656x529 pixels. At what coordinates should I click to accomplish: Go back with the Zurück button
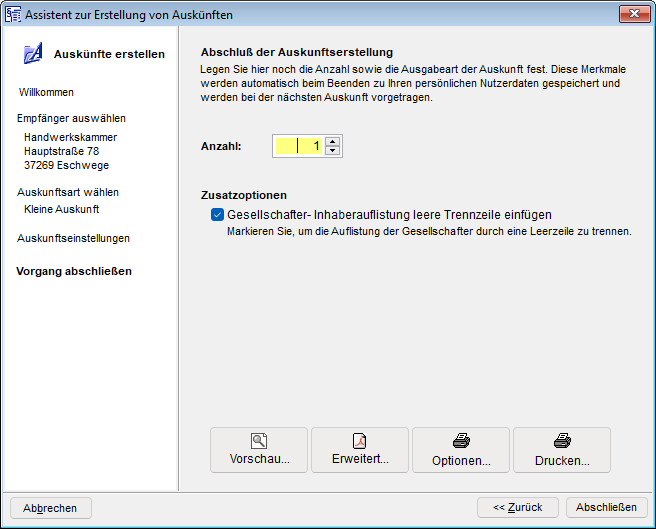[517, 507]
